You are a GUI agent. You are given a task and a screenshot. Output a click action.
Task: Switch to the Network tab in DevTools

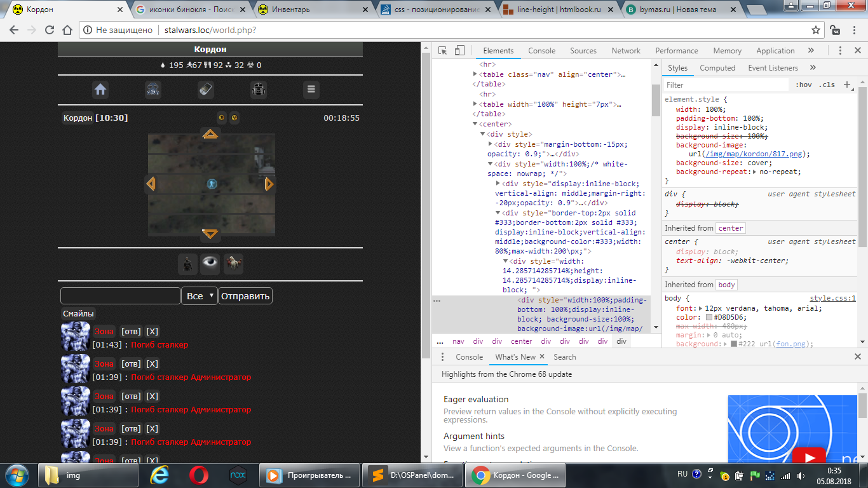click(x=626, y=51)
